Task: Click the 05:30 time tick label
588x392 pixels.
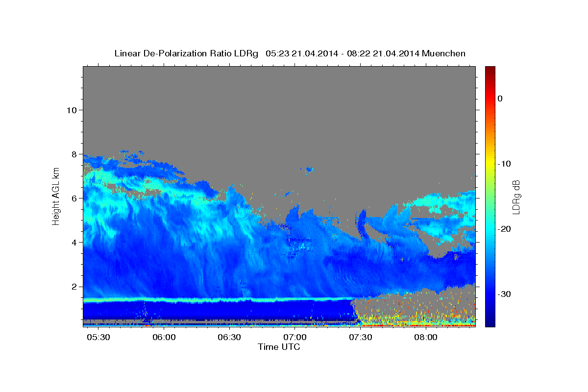Action: coord(98,338)
